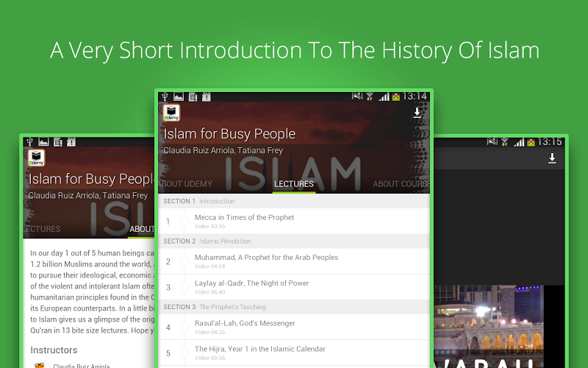Open LECTURES tab in the left phone
This screenshot has width=588, height=368.
(x=42, y=229)
